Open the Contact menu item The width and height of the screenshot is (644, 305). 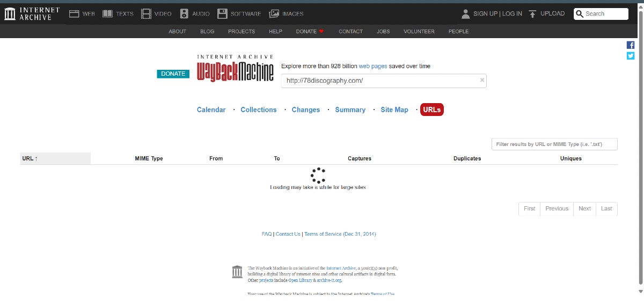coord(351,32)
